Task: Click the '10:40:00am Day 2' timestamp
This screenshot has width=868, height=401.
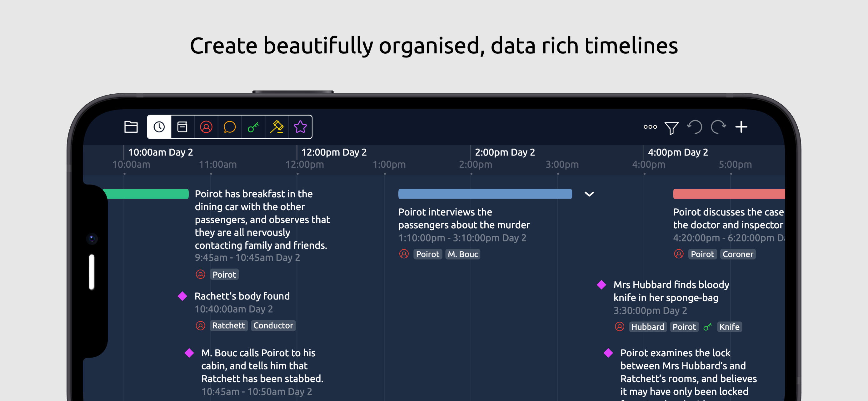Action: 233,309
